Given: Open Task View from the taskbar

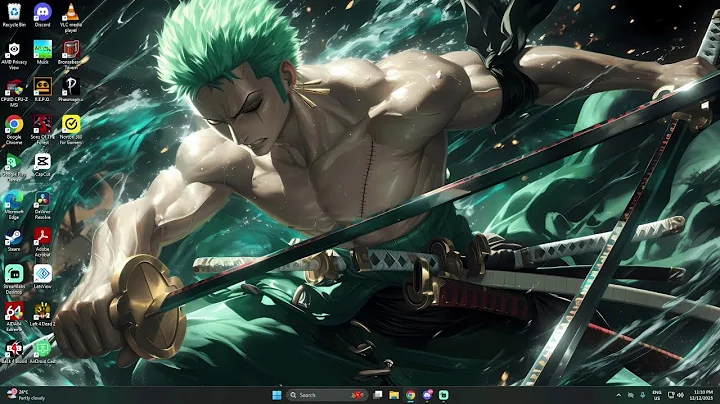Looking at the screenshot, I should click(x=378, y=395).
